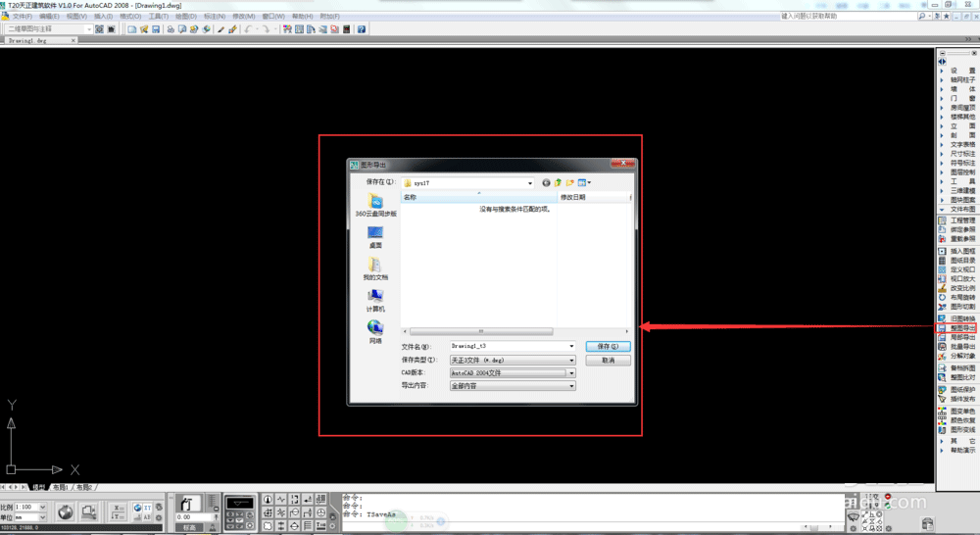Select 计算机 shortcut in dialog sidebar
The width and height of the screenshot is (980, 535).
click(375, 301)
